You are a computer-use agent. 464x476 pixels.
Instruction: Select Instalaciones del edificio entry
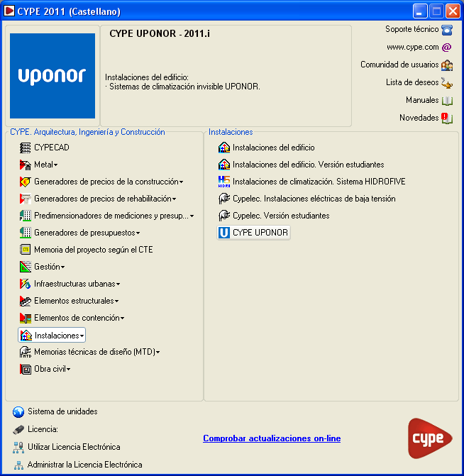point(267,148)
